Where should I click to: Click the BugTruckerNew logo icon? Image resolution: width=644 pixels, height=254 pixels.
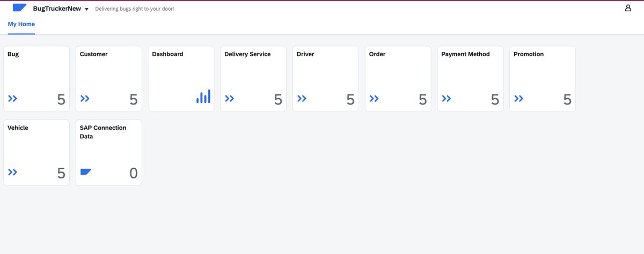pyautogui.click(x=19, y=8)
